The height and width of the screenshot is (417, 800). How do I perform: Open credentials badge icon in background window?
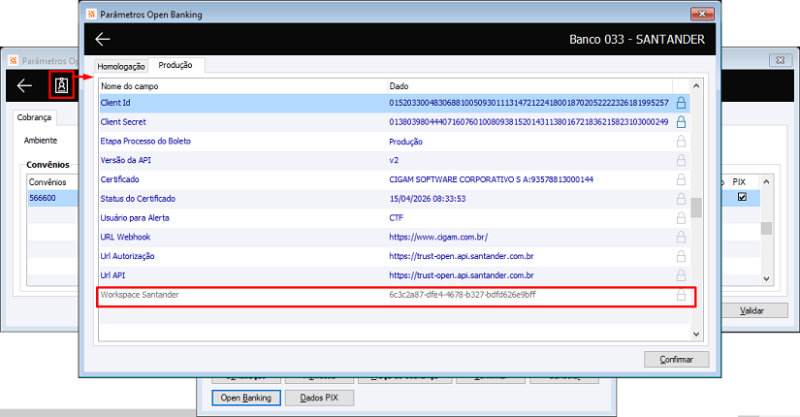(62, 85)
